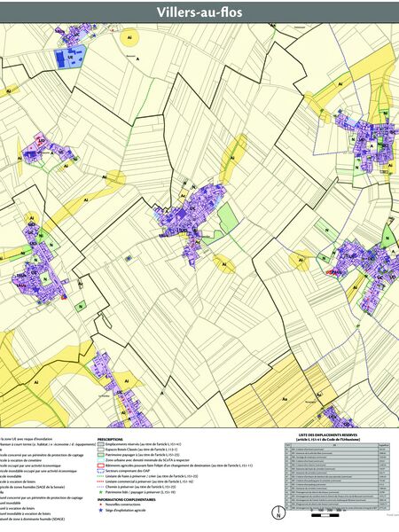Click the red dot 'Nouvelles constructions' legend icon

[100, 505]
